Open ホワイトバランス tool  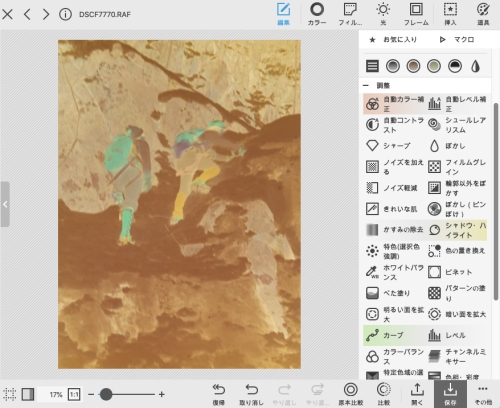point(394,272)
